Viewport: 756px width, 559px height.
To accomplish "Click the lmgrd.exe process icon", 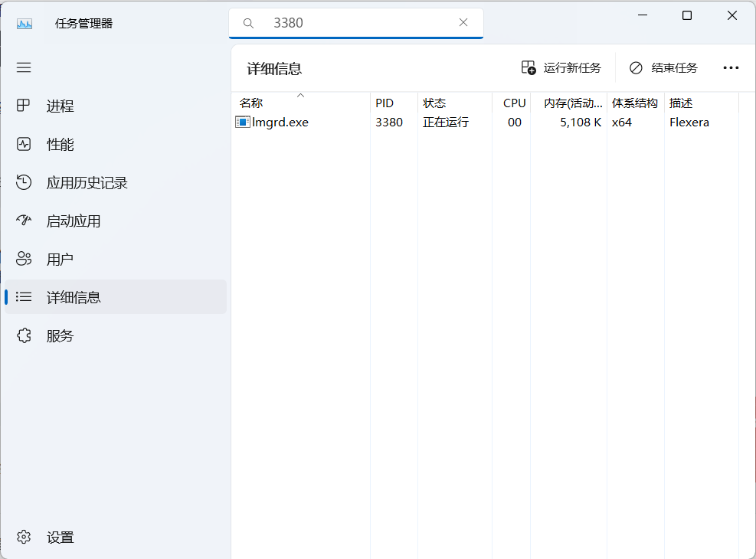I will pos(243,122).
